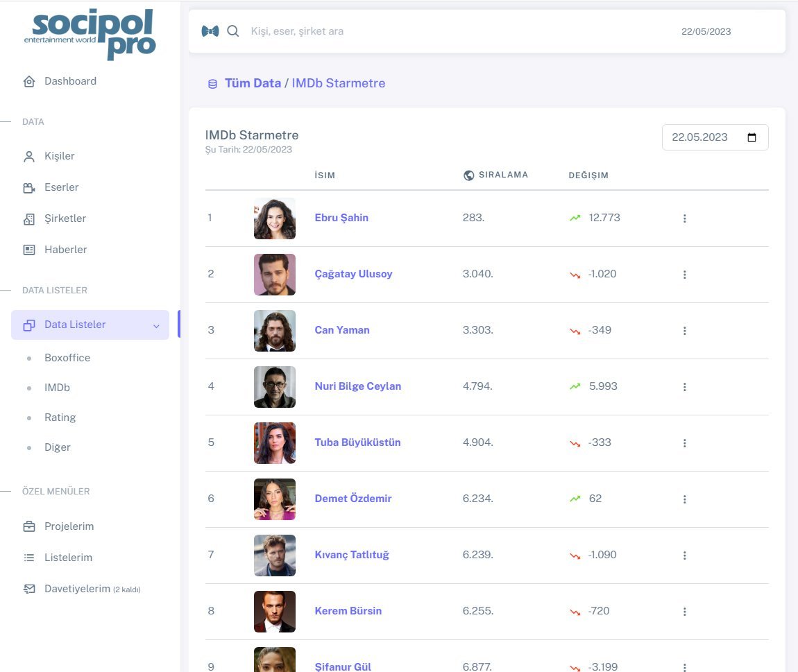The image size is (798, 672).
Task: Click the magnifier search icon
Action: point(233,31)
